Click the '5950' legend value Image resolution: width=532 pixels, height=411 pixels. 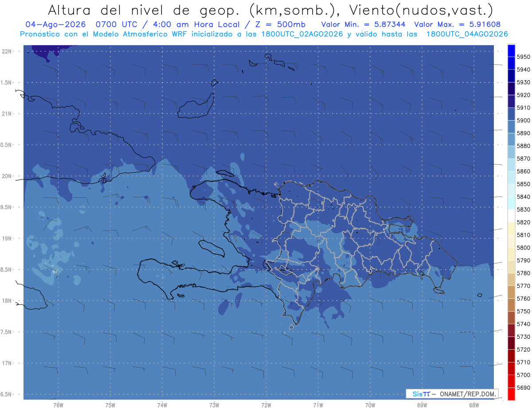524,57
